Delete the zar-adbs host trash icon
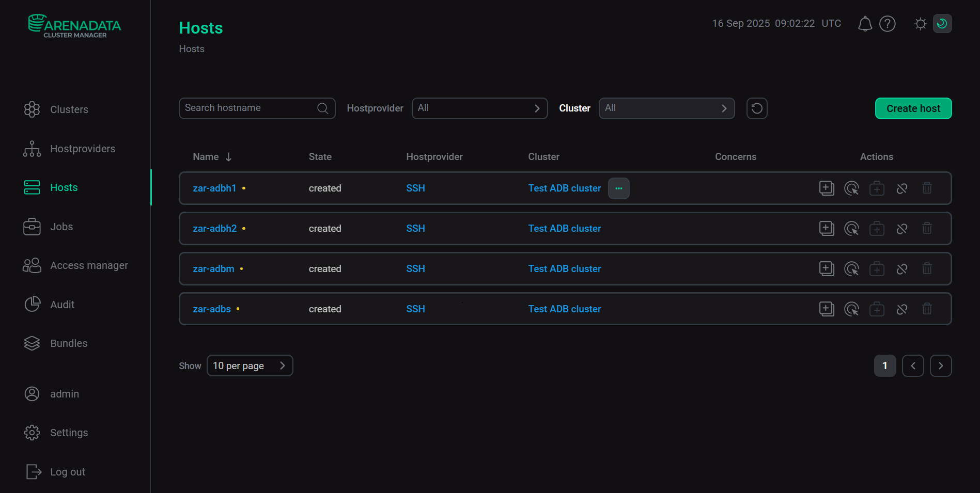 click(927, 309)
